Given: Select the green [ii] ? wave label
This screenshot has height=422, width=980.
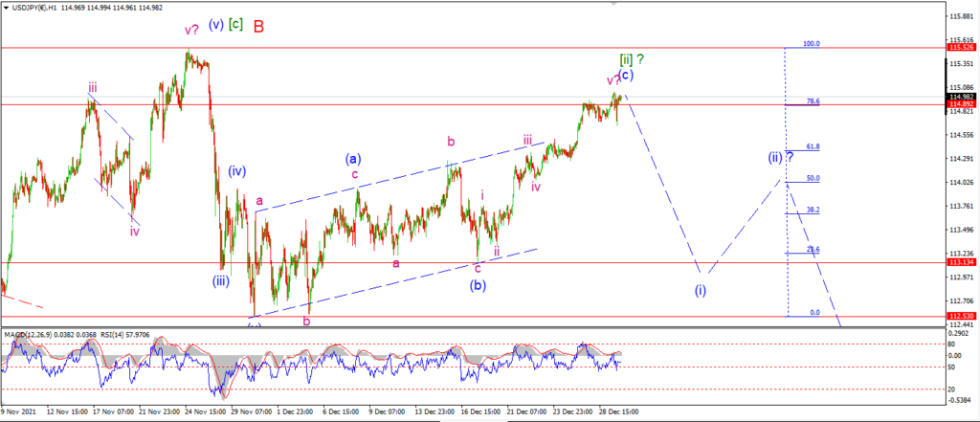Looking at the screenshot, I should [x=632, y=59].
